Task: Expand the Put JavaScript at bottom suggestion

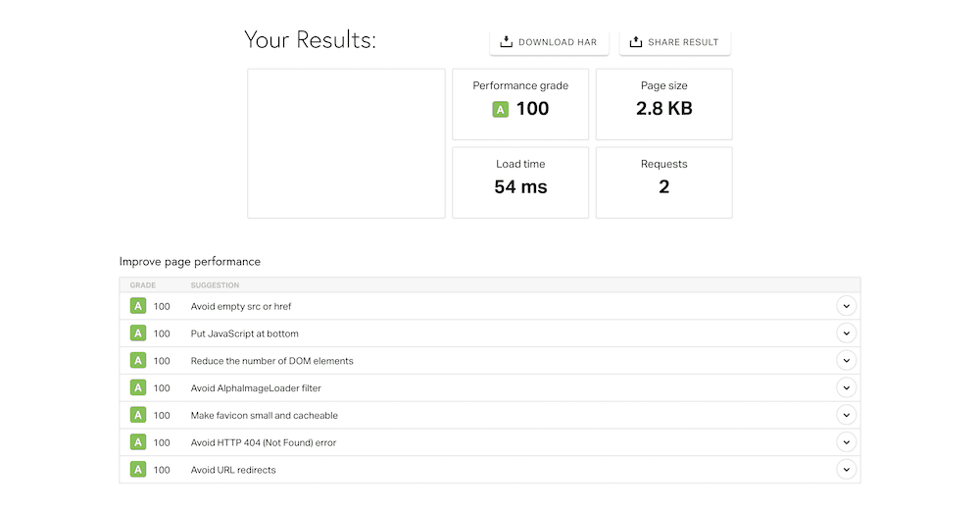Action: pyautogui.click(x=847, y=333)
